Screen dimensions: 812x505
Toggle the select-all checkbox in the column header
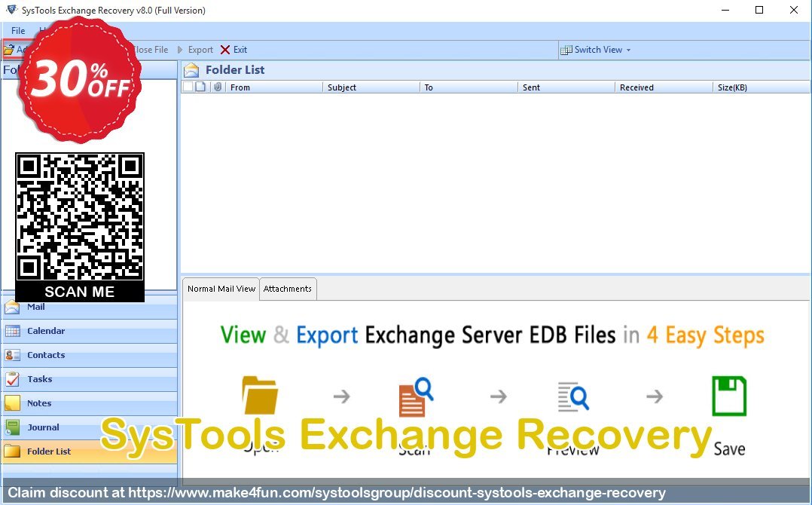click(188, 87)
